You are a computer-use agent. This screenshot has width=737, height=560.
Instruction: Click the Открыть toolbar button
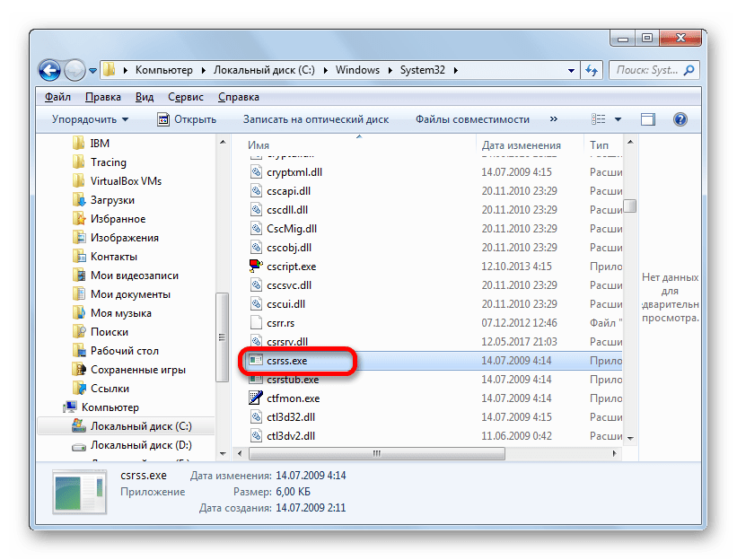187,119
